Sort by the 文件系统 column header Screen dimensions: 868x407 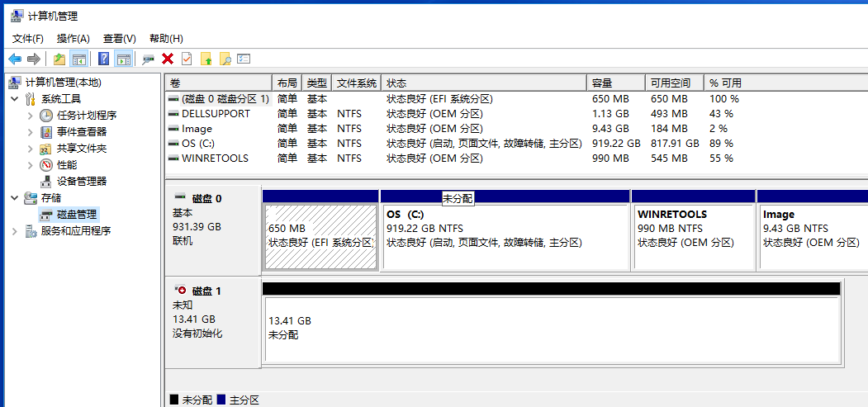[x=357, y=83]
